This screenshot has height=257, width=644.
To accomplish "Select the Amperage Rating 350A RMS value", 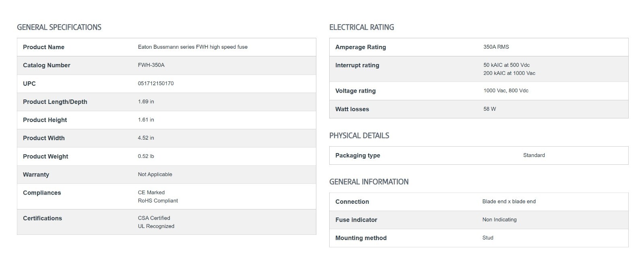I will tap(496, 47).
